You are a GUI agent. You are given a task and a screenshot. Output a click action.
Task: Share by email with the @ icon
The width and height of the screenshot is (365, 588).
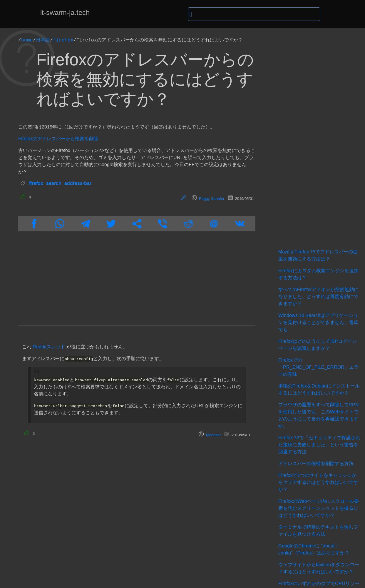(214, 224)
